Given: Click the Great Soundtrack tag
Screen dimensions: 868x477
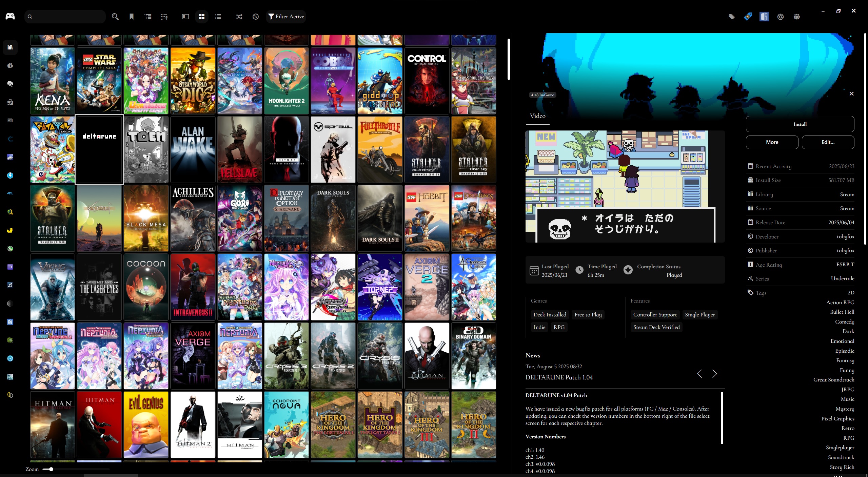Looking at the screenshot, I should (x=834, y=380).
